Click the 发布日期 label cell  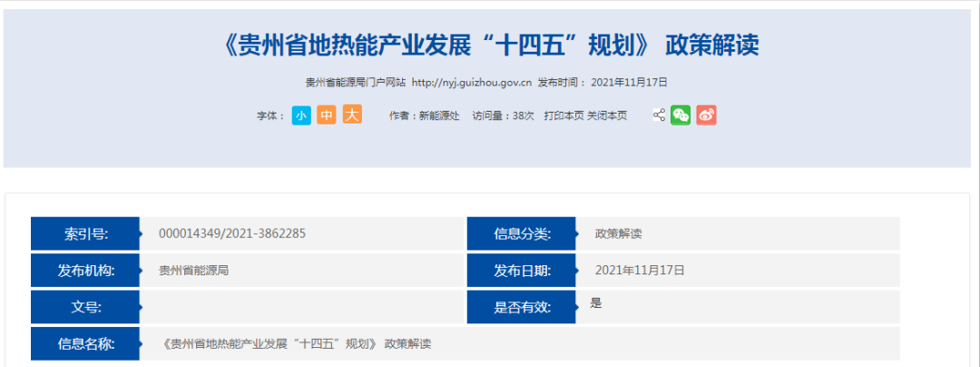click(522, 271)
